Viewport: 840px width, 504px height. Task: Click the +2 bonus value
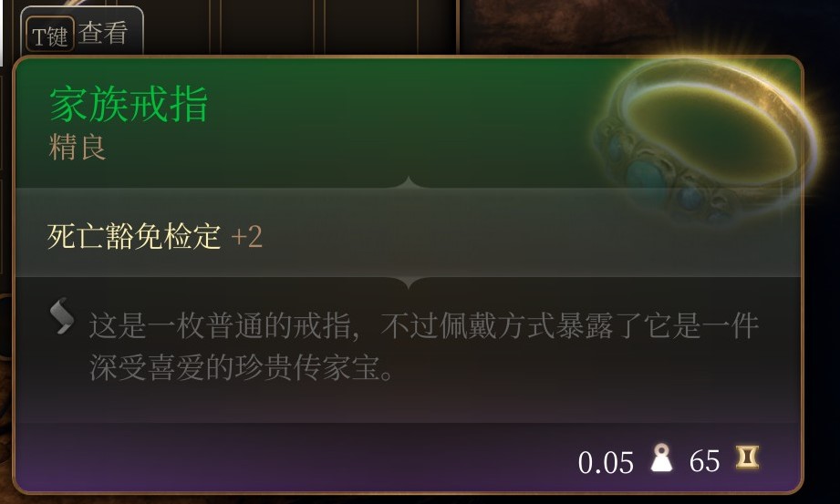[x=246, y=236]
